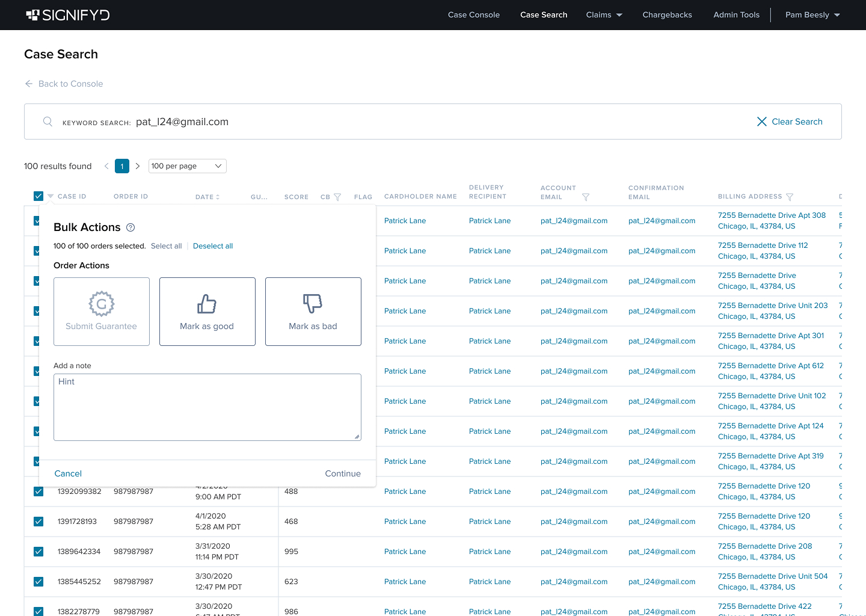866x616 pixels.
Task: Open the Account Email filter icon
Action: click(586, 197)
